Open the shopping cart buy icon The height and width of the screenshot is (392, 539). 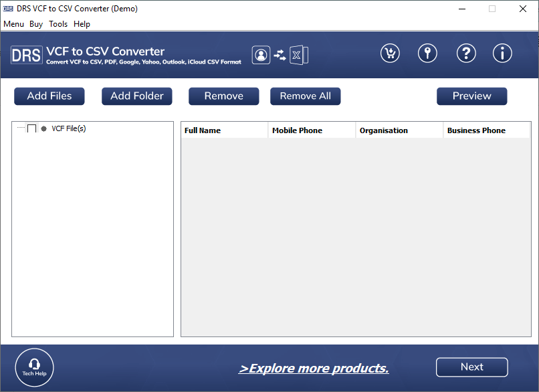(x=390, y=54)
